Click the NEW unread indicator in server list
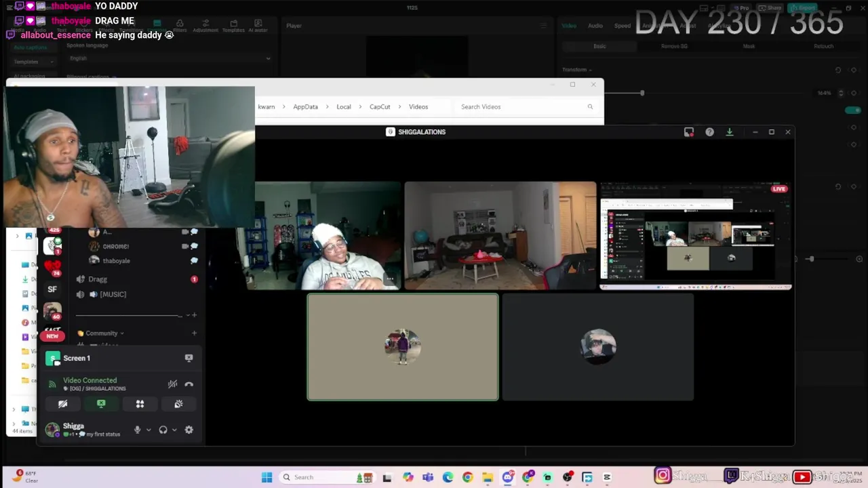The image size is (868, 488). (x=52, y=336)
